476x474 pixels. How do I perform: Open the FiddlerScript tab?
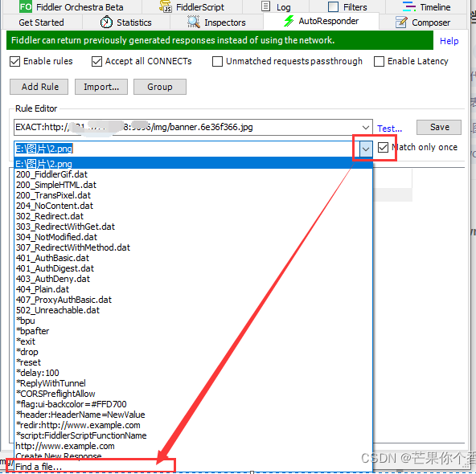192,6
